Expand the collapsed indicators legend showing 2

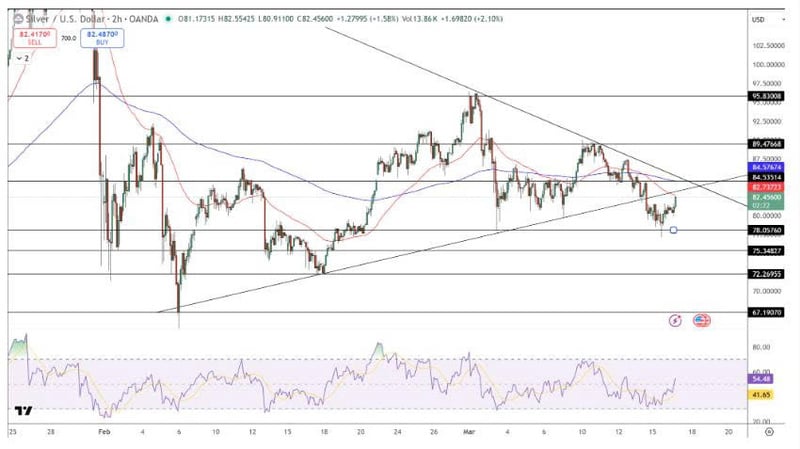(x=22, y=59)
